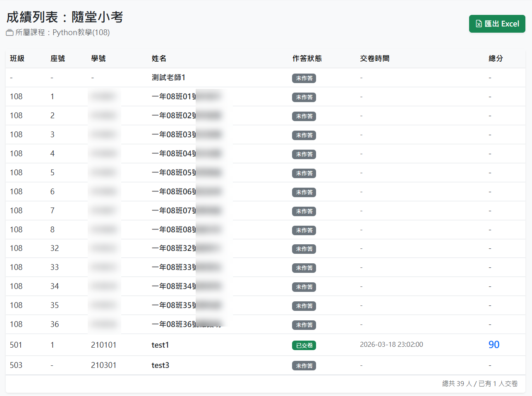The height and width of the screenshot is (396, 532).
Task: Click the 交卷時間 column header
Action: [x=374, y=59]
